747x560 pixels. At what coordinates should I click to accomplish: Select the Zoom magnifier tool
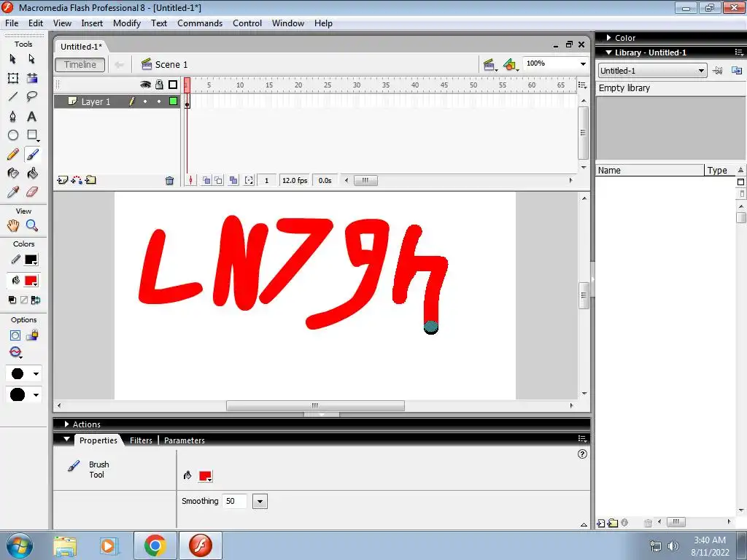click(x=32, y=226)
